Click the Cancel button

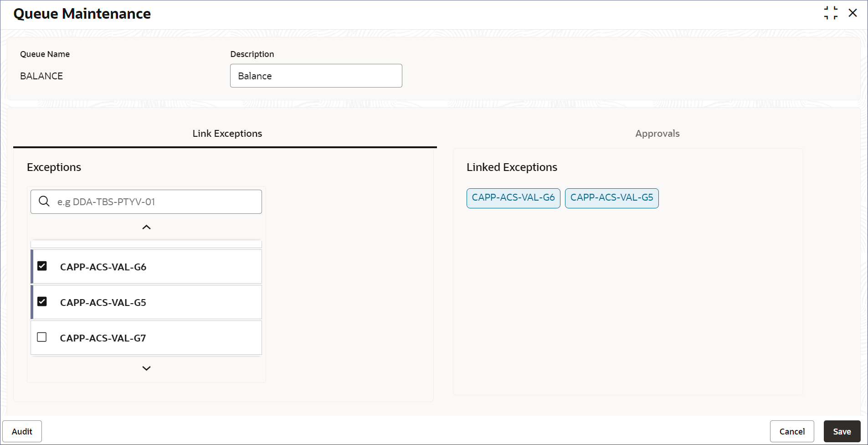(791, 431)
